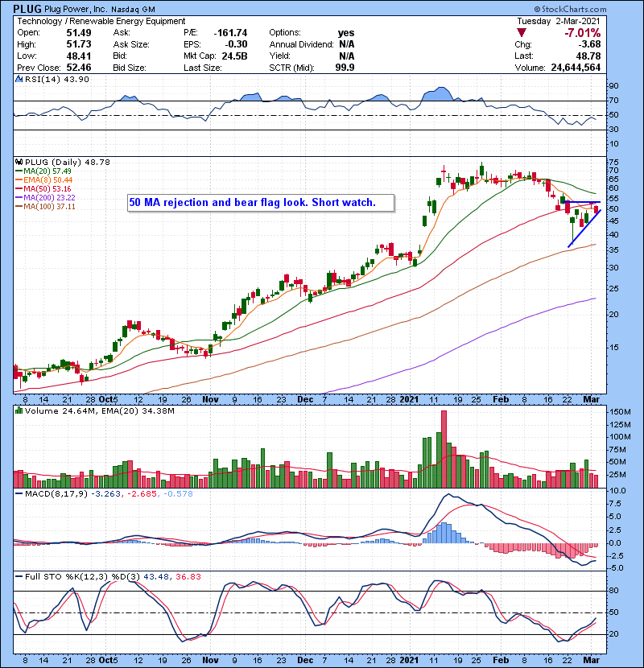The height and width of the screenshot is (668, 644).
Task: Click the blue bear flag trendline
Action: click(x=584, y=229)
